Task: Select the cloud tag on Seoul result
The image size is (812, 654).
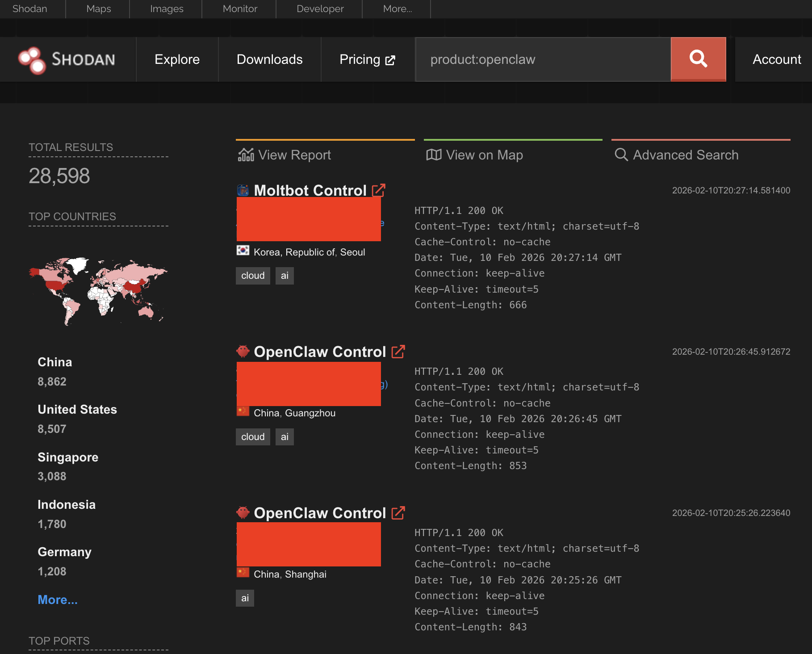Action: coord(253,276)
